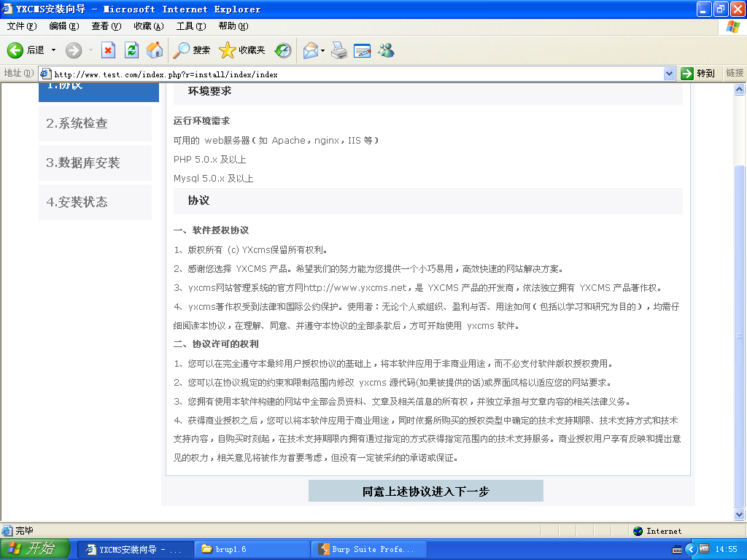Click the Forward arrow icon
This screenshot has width=747, height=560.
(74, 50)
